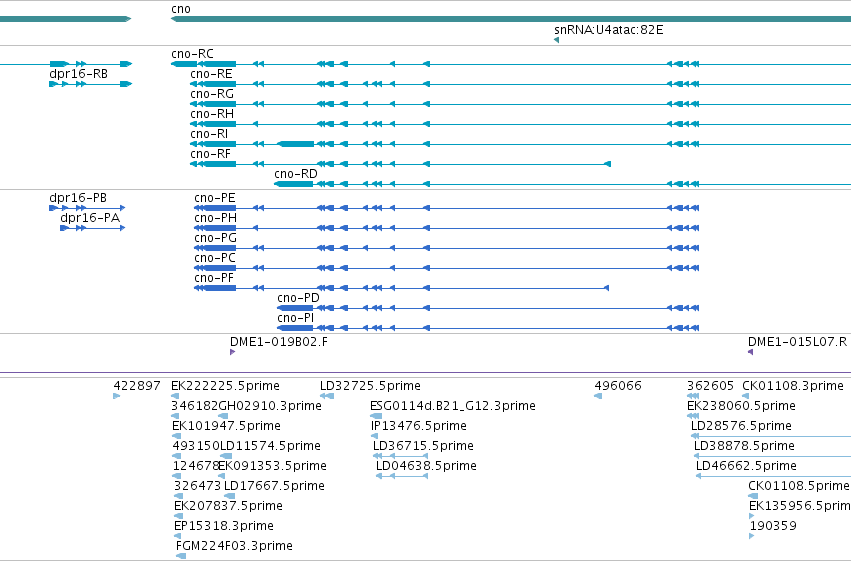This screenshot has height=561, width=851.
Task: Open the GH02910.3prime EST label
Action: tap(270, 406)
